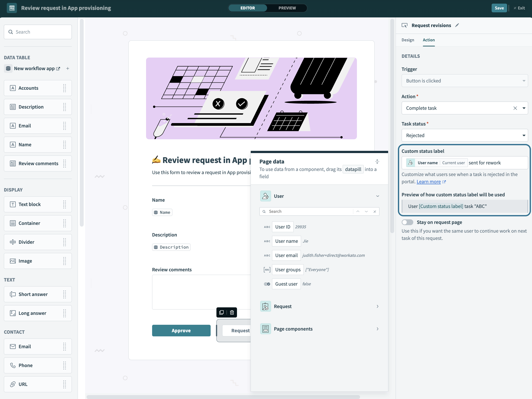Expand the Request data section
The image size is (532, 399).
point(377,306)
